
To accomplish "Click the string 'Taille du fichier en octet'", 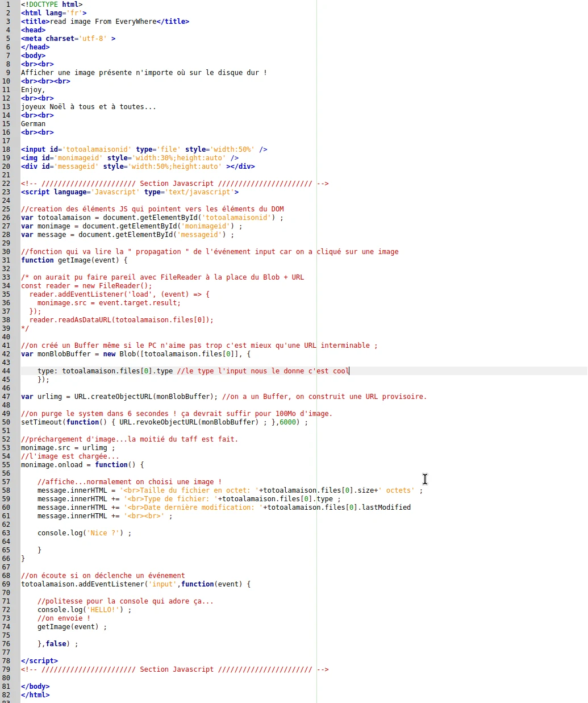I will tap(195, 490).
